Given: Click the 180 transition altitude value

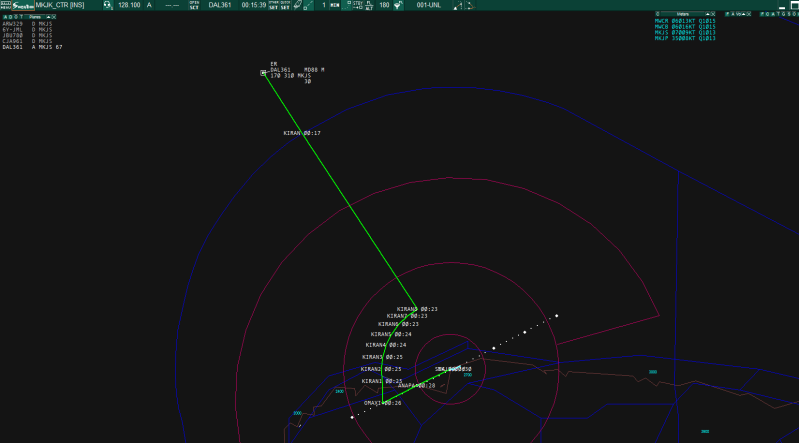Looking at the screenshot, I should [384, 5].
